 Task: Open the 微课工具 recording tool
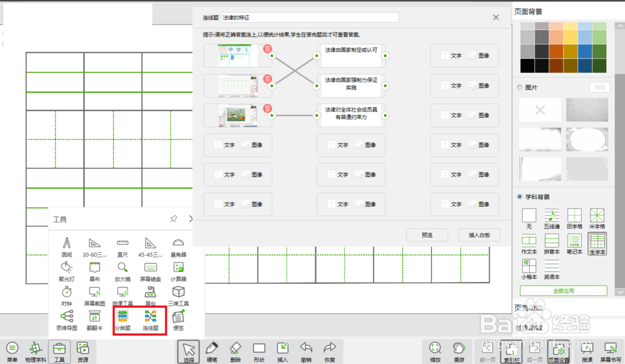(x=122, y=296)
